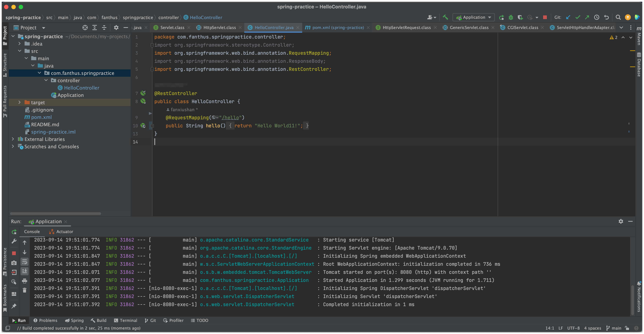644x334 pixels.
Task: Open the Terminal tool window
Action: coord(125,320)
